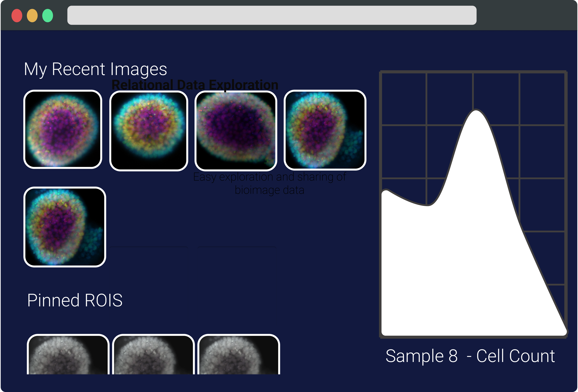This screenshot has width=578, height=392.
Task: Click the yellow minimize window button
Action: pyautogui.click(x=32, y=16)
